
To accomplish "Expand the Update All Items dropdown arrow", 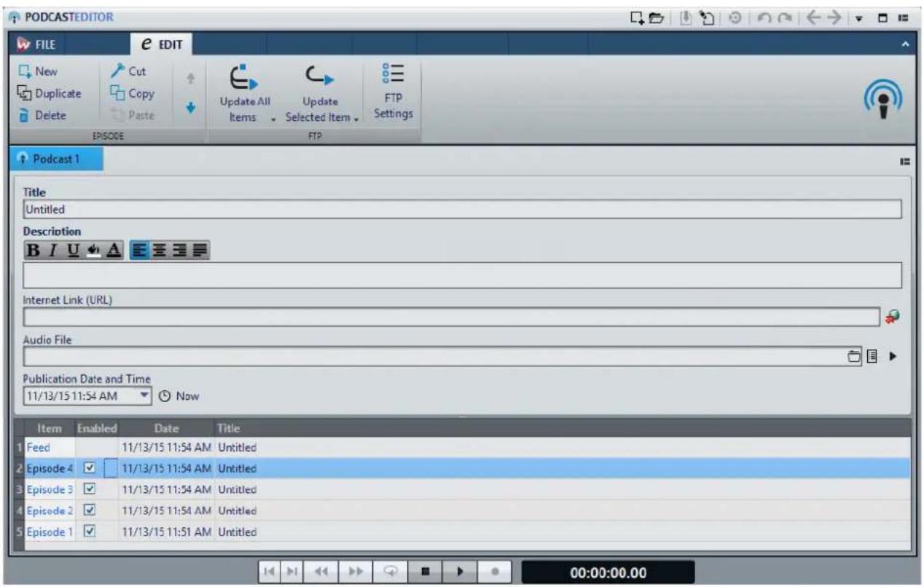I will click(x=272, y=119).
